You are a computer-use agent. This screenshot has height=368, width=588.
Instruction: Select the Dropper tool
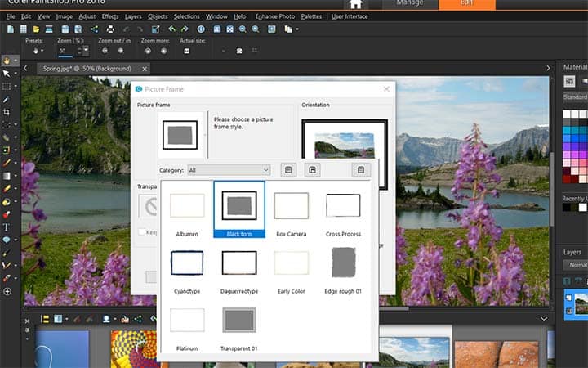pos(7,99)
